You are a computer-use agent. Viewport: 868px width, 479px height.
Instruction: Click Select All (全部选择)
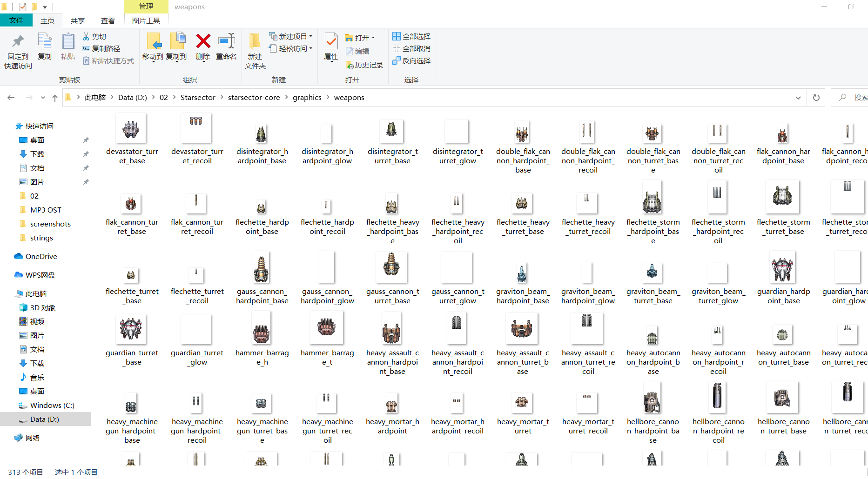411,36
